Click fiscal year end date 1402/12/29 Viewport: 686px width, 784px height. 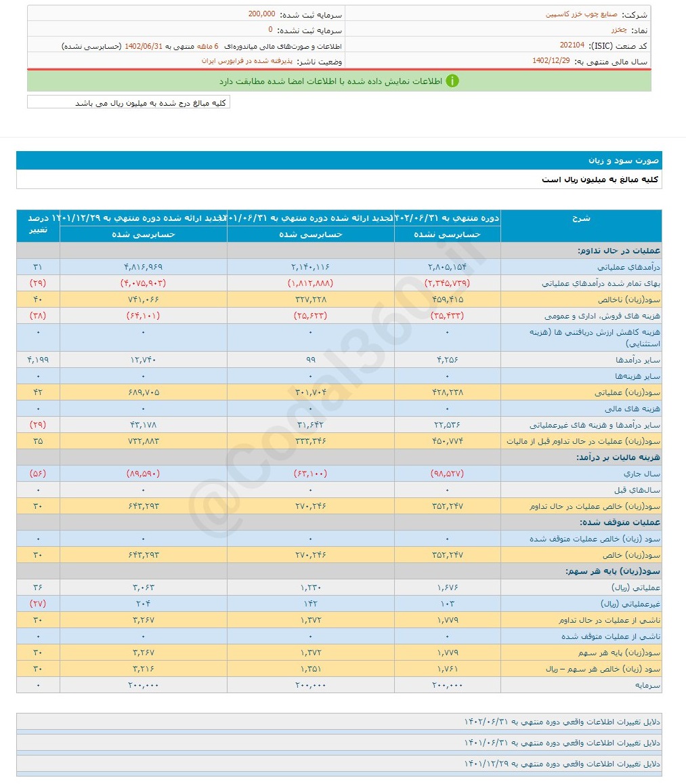pyautogui.click(x=551, y=61)
